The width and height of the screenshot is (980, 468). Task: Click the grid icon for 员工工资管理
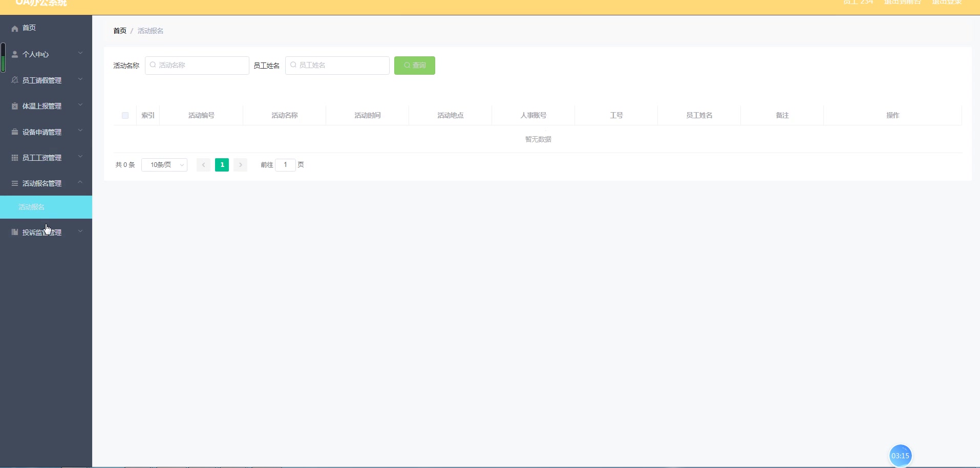click(x=15, y=158)
